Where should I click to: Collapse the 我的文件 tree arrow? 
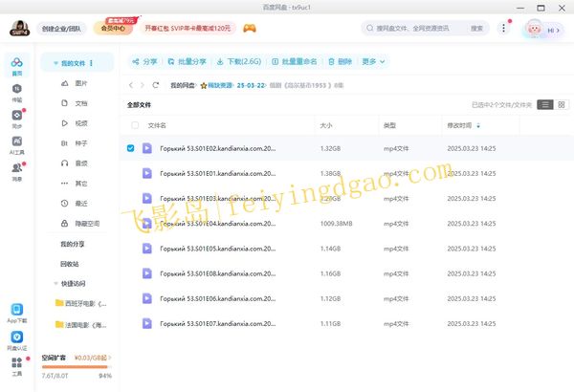tap(56, 63)
